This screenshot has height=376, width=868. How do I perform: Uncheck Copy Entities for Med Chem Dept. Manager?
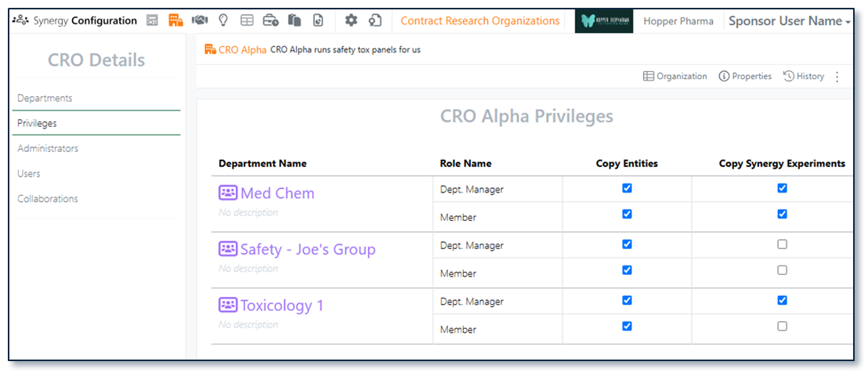click(627, 188)
